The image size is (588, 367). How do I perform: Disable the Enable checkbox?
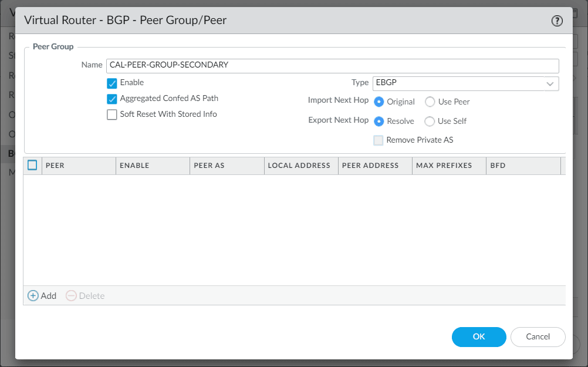(x=112, y=83)
